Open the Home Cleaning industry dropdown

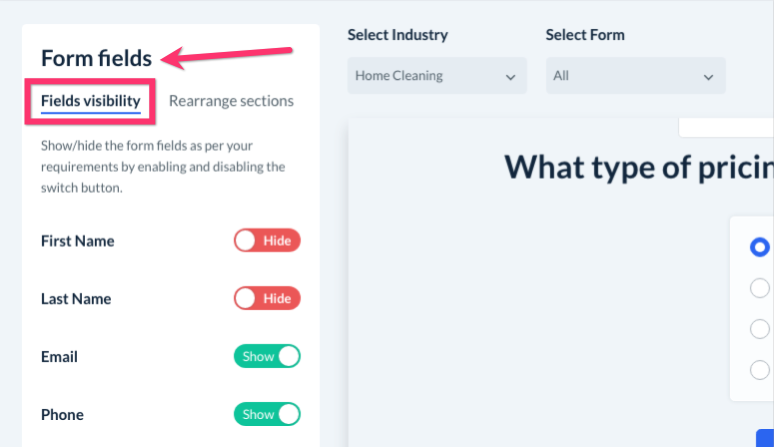click(x=437, y=76)
